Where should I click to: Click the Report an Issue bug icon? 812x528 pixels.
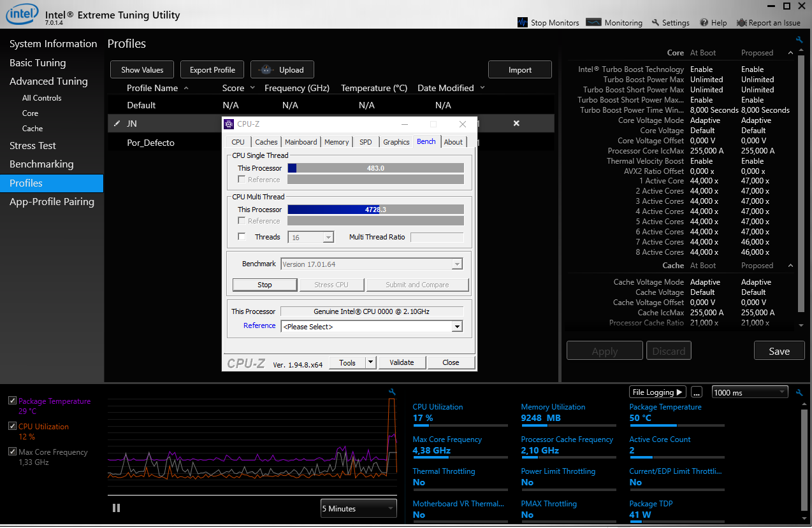[741, 23]
